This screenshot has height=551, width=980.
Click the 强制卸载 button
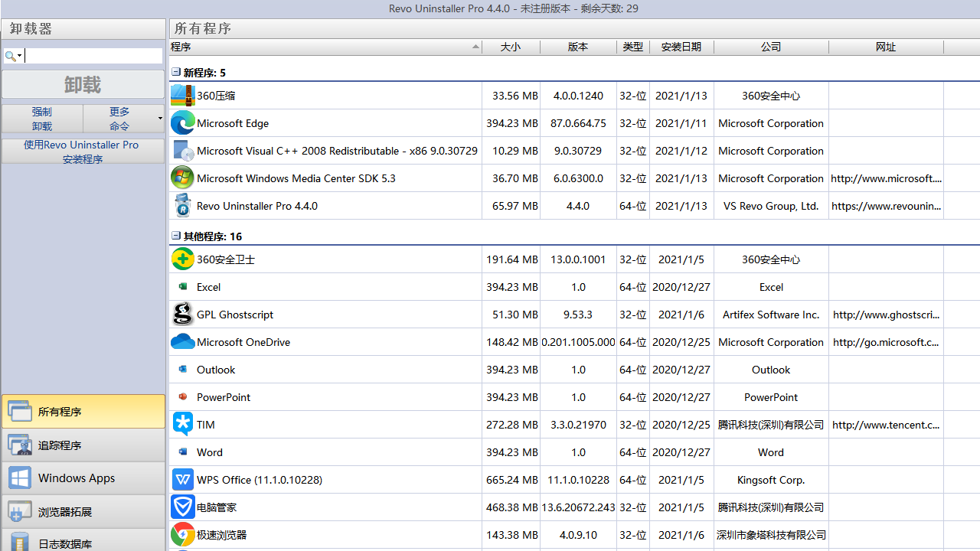pyautogui.click(x=41, y=118)
